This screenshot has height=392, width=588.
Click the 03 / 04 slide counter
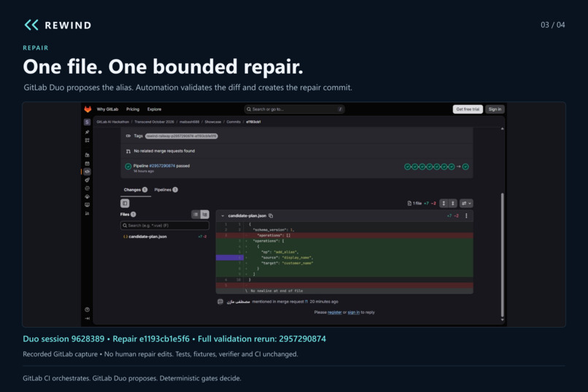(552, 25)
